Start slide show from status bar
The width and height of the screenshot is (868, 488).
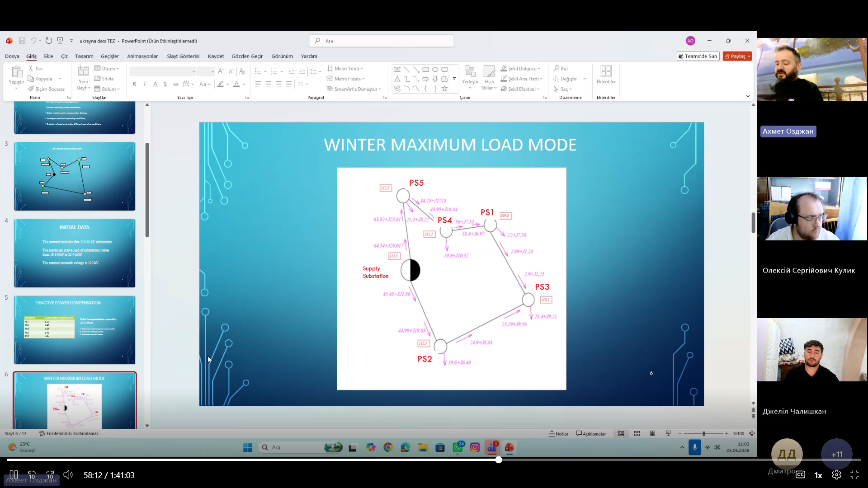[668, 433]
